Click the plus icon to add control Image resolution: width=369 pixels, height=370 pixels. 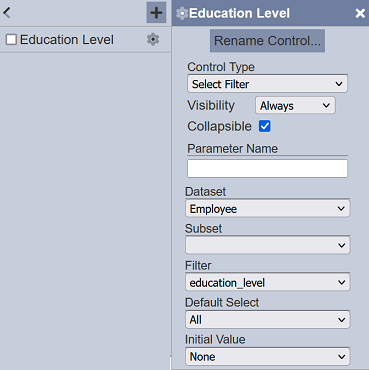pyautogui.click(x=156, y=13)
